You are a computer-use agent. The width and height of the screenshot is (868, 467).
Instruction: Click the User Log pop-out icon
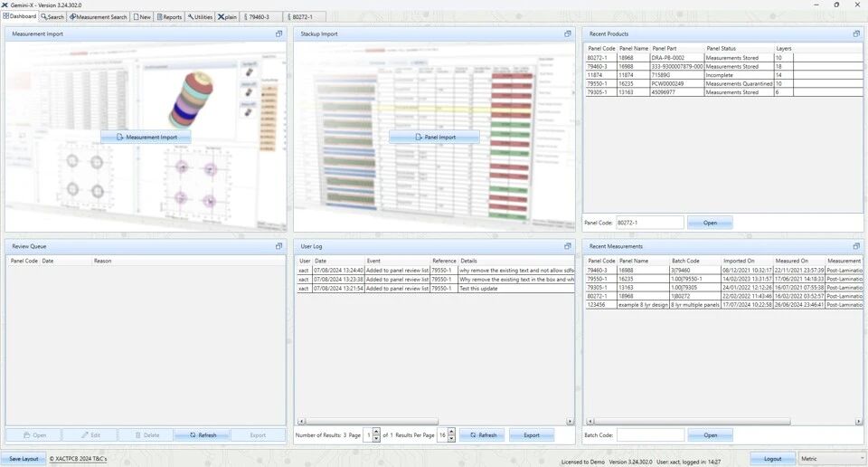(x=568, y=246)
